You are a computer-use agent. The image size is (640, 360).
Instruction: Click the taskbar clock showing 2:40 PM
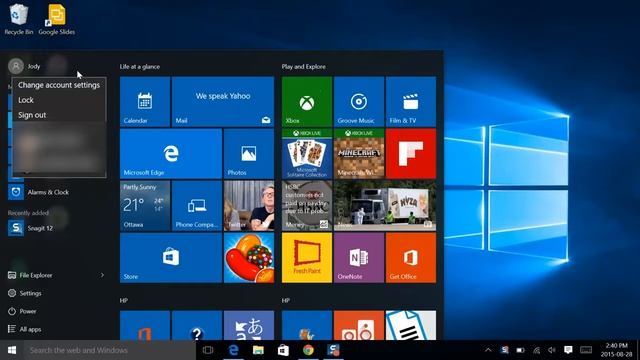click(x=616, y=350)
